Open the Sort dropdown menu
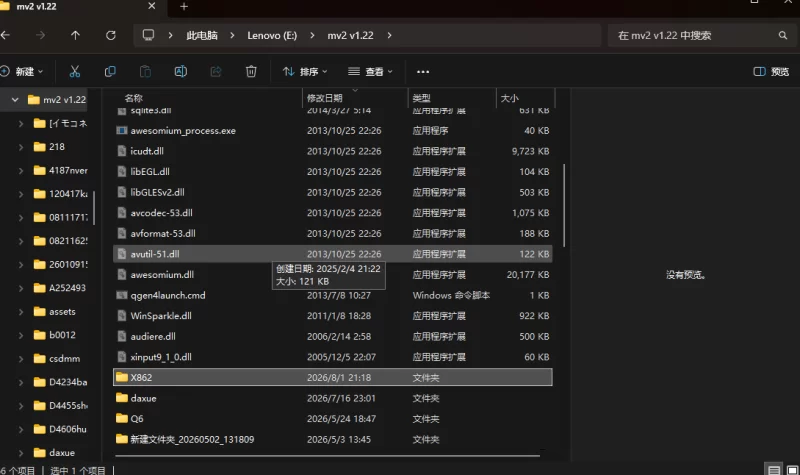Screen dimensions: 800x475 pos(305,71)
